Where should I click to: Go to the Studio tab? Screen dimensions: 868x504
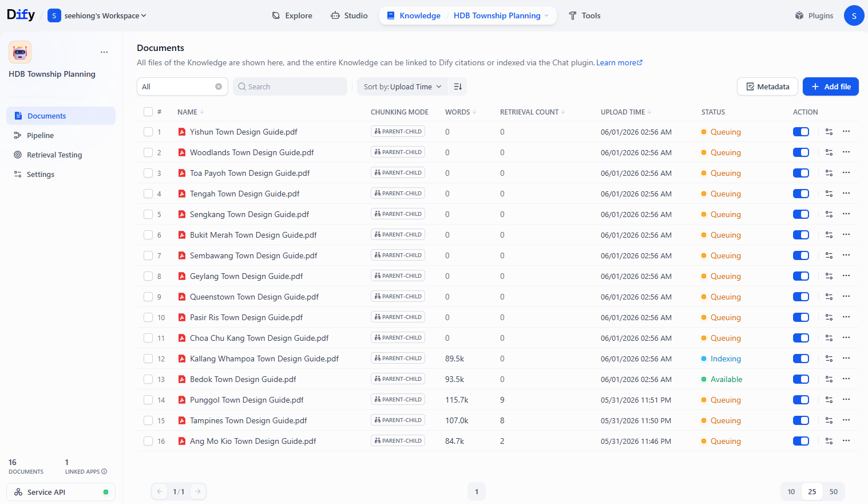pos(350,15)
